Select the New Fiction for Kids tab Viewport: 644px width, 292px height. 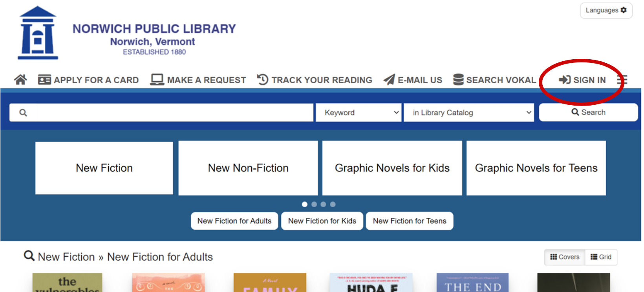pos(322,221)
